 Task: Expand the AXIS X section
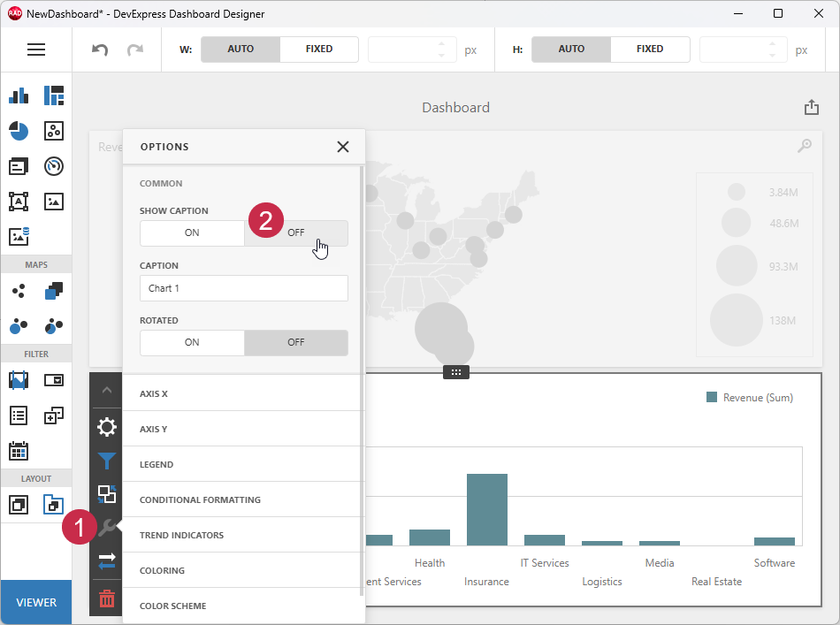coord(243,393)
